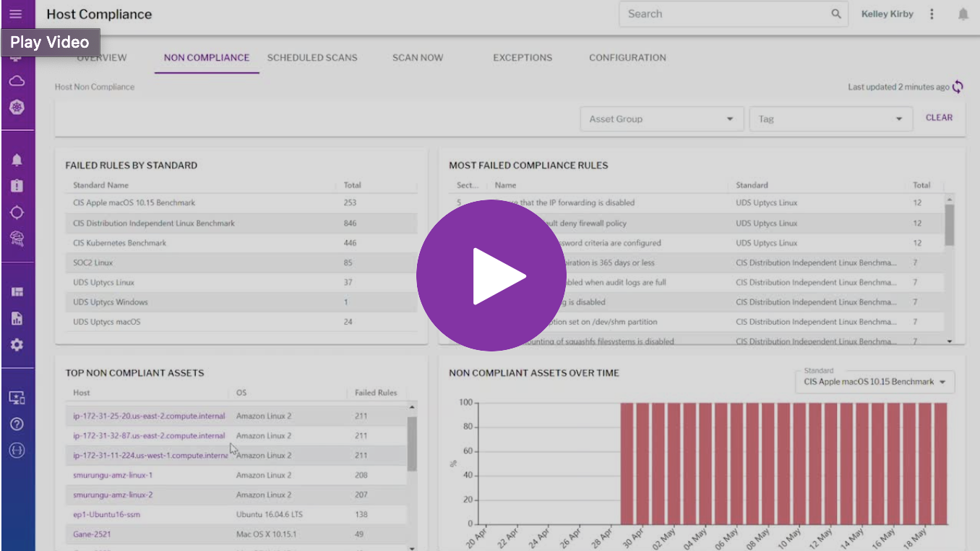Screen dimensions: 980x551
Task: Click the /dev/shm partition rule row
Action: (697, 322)
